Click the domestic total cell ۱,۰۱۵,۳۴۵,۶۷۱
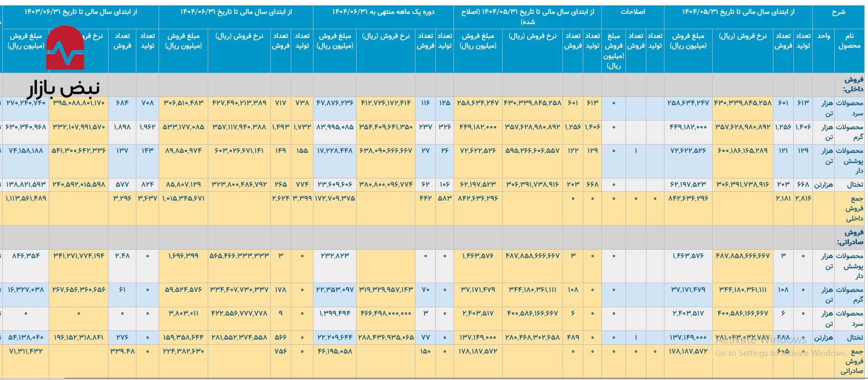 [x=183, y=198]
